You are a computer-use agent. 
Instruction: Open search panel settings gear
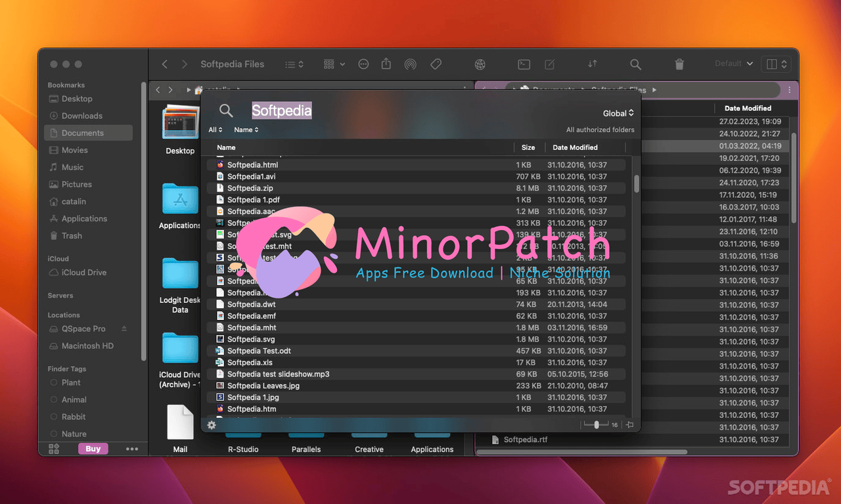(212, 425)
